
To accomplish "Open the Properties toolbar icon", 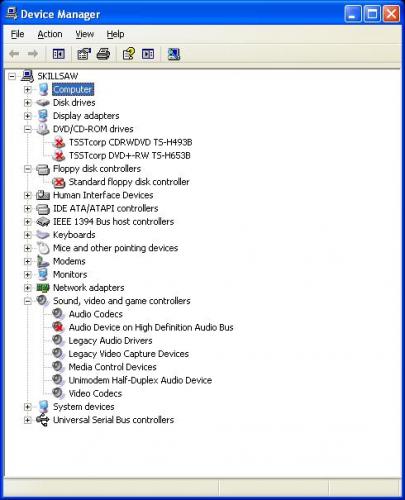I will (x=84, y=54).
